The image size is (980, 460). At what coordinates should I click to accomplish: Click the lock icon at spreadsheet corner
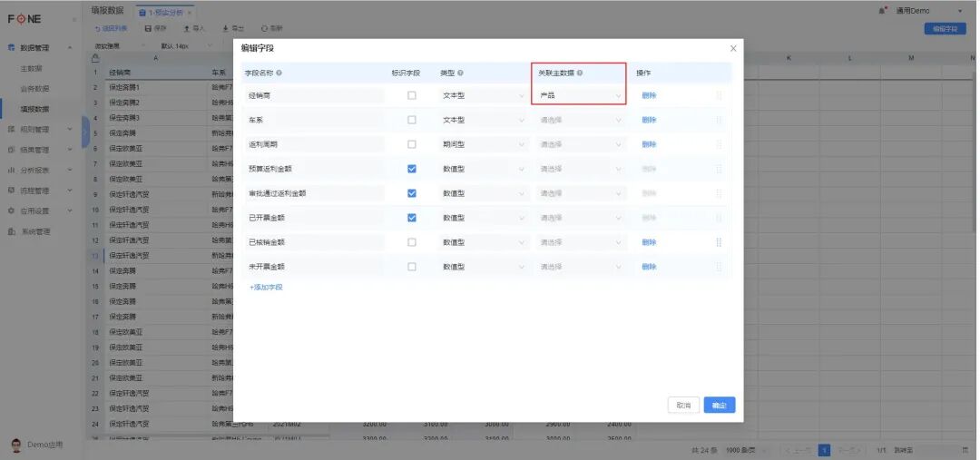pos(95,58)
